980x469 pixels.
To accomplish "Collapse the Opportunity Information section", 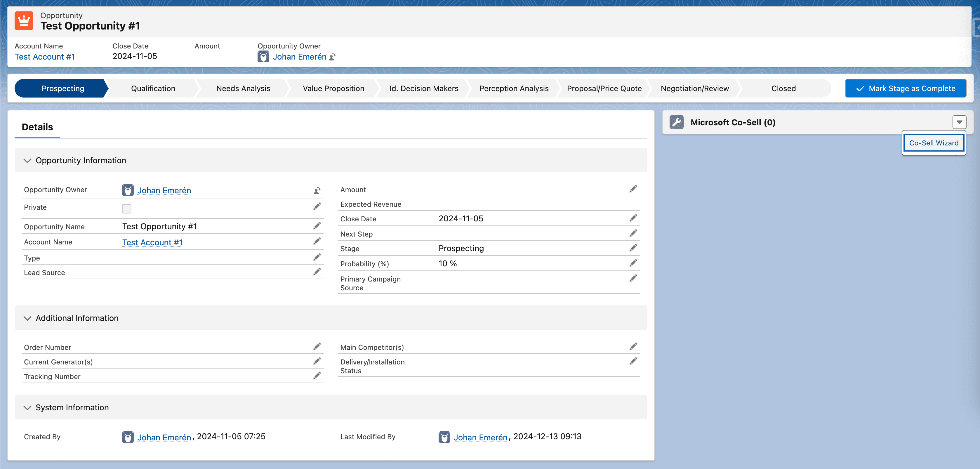I will [27, 161].
